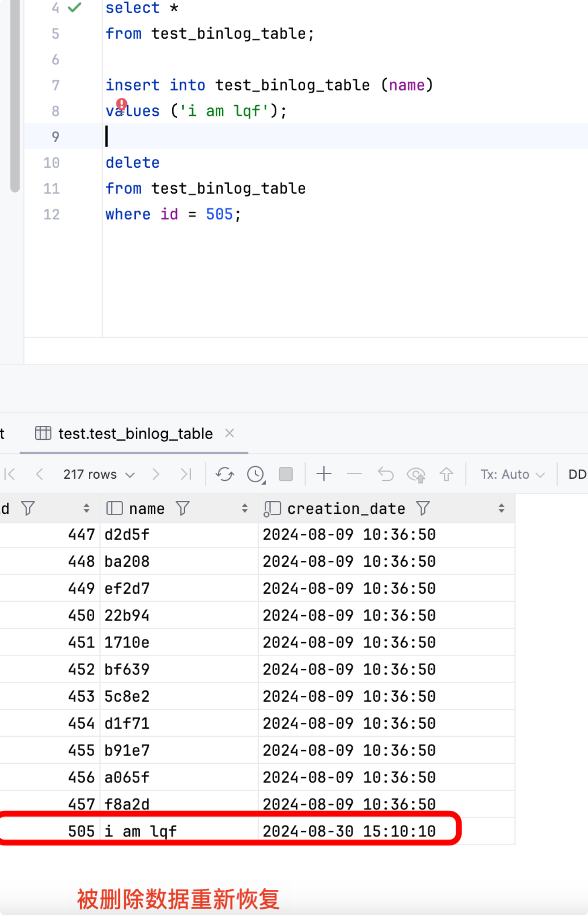Go to the last page of results
This screenshot has width=588, height=915.
[x=186, y=474]
